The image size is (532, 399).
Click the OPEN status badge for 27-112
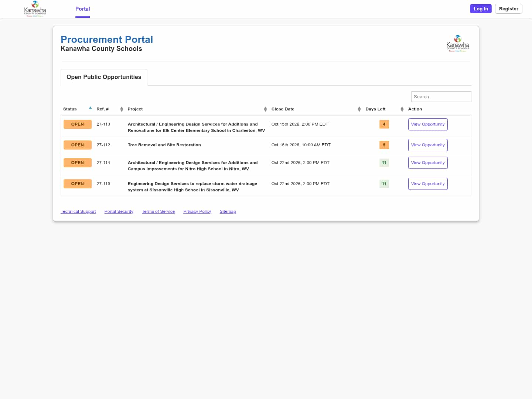pyautogui.click(x=78, y=145)
